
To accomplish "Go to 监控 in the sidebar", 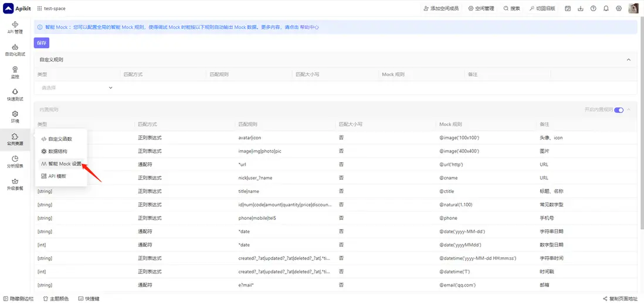I will click(x=15, y=72).
